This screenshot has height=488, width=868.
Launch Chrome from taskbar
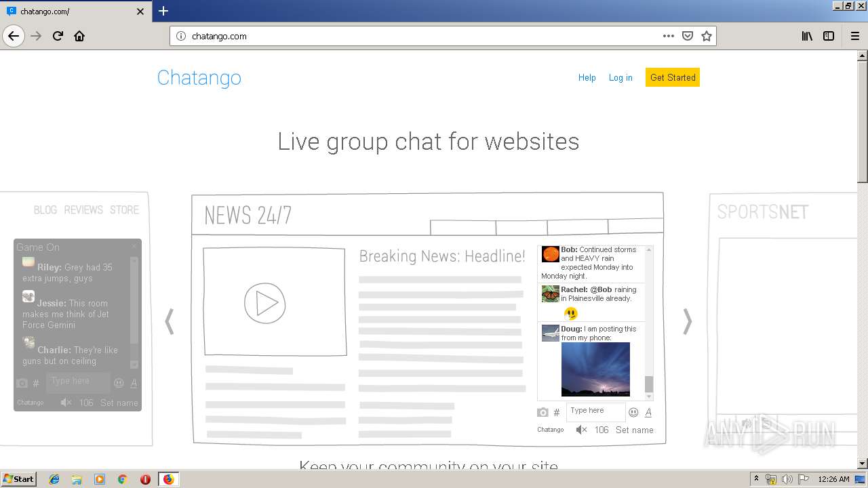[x=123, y=479]
